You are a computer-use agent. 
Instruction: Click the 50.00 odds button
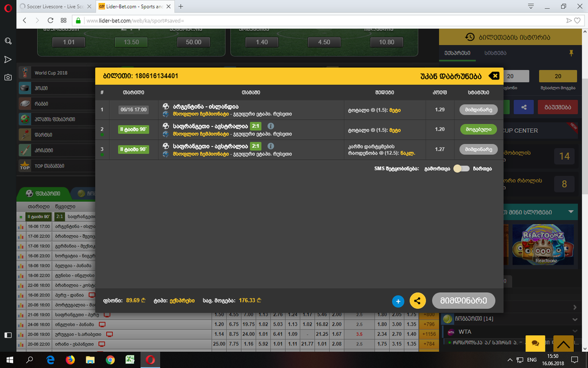pyautogui.click(x=194, y=42)
